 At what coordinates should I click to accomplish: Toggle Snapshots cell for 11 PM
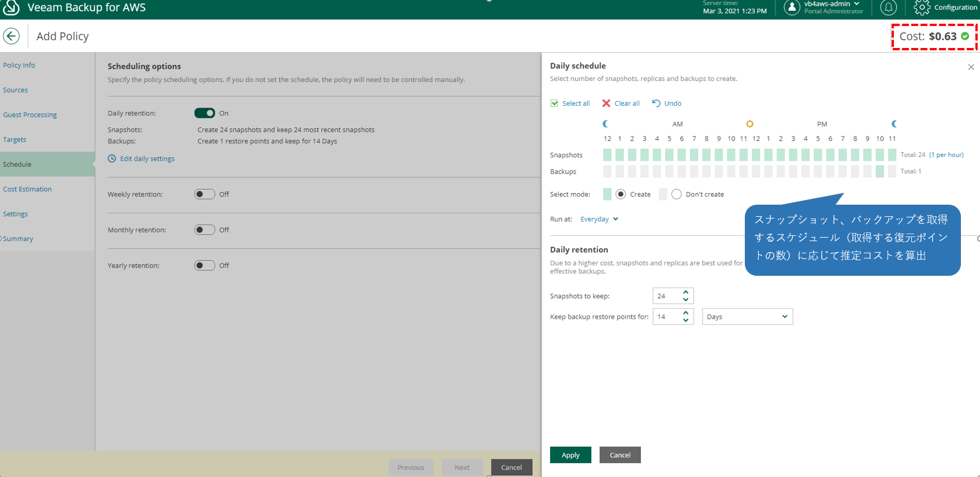point(892,154)
